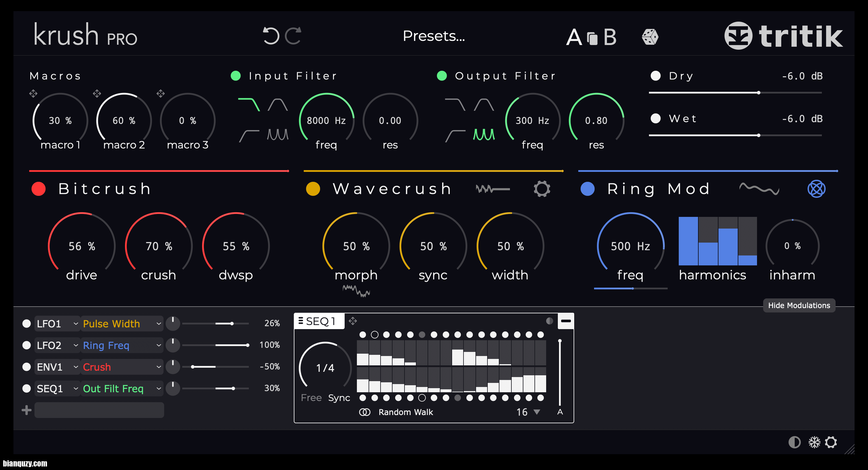
Task: Click the macro 1 assign crosshair icon
Action: 33,94
